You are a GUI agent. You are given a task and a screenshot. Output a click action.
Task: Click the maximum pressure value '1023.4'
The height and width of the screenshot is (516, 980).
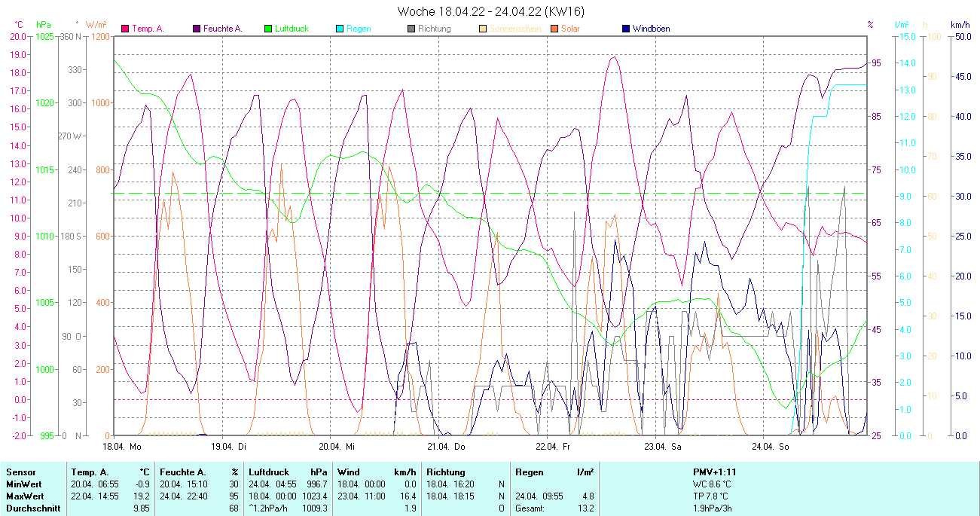click(x=315, y=496)
